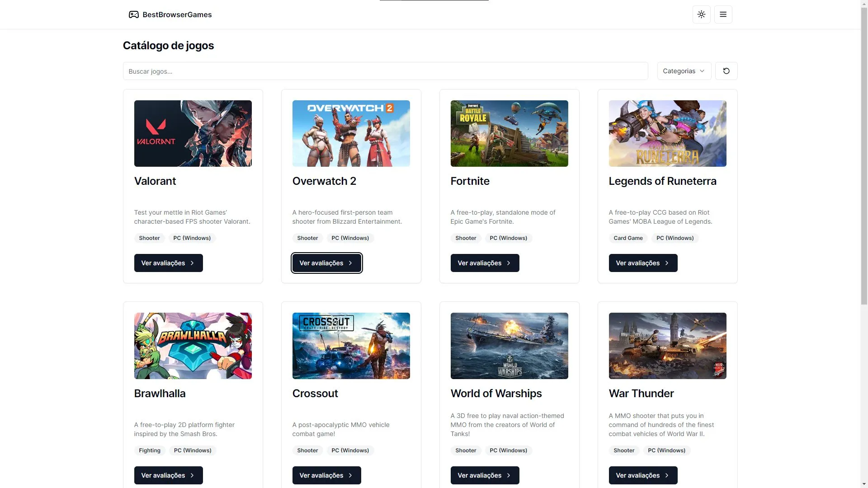Click Ver avaliações button for Legends of Runeterra
This screenshot has width=868, height=488.
coord(643,263)
